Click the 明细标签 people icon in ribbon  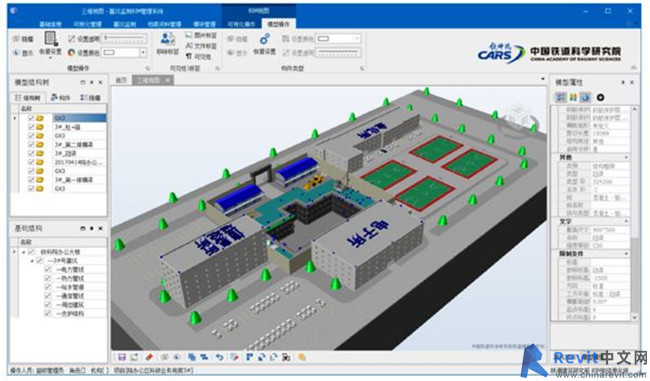[167, 39]
